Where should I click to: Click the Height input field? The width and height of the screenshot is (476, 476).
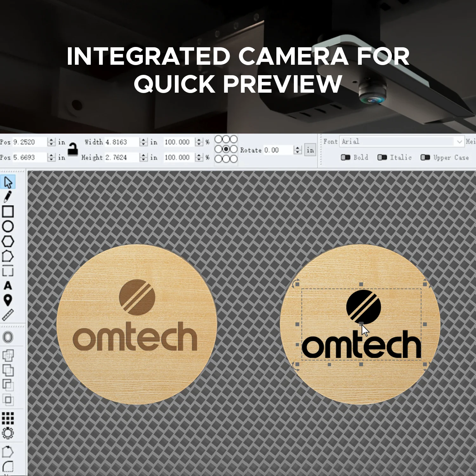pos(122,157)
